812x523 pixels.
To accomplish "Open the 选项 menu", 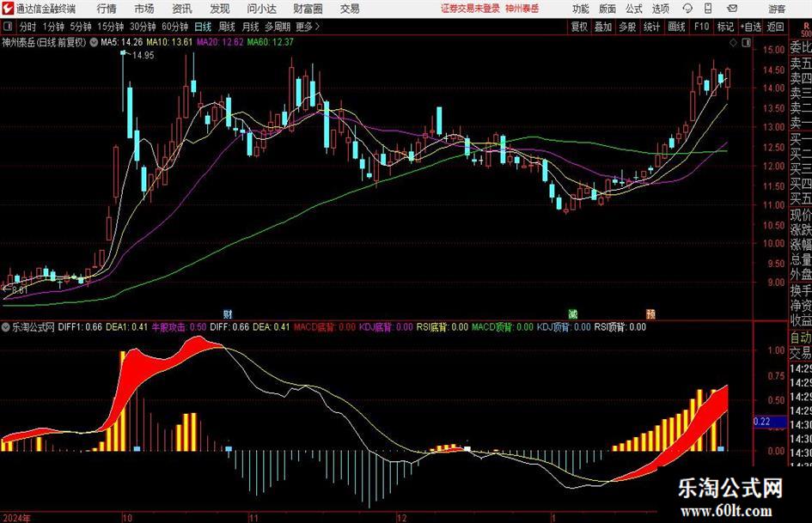I will (x=660, y=9).
